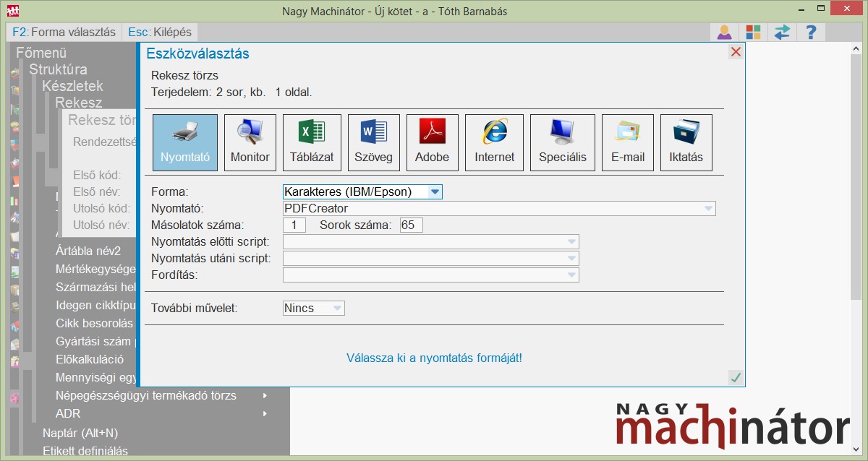Select the Iktatás filing option
868x461 pixels.
tap(686, 142)
